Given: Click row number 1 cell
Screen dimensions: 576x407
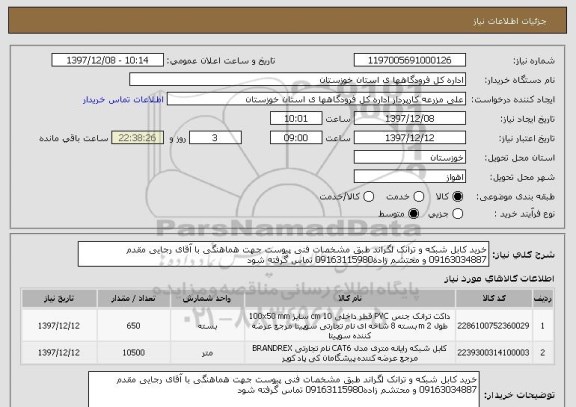Looking at the screenshot, I should coord(543,326).
